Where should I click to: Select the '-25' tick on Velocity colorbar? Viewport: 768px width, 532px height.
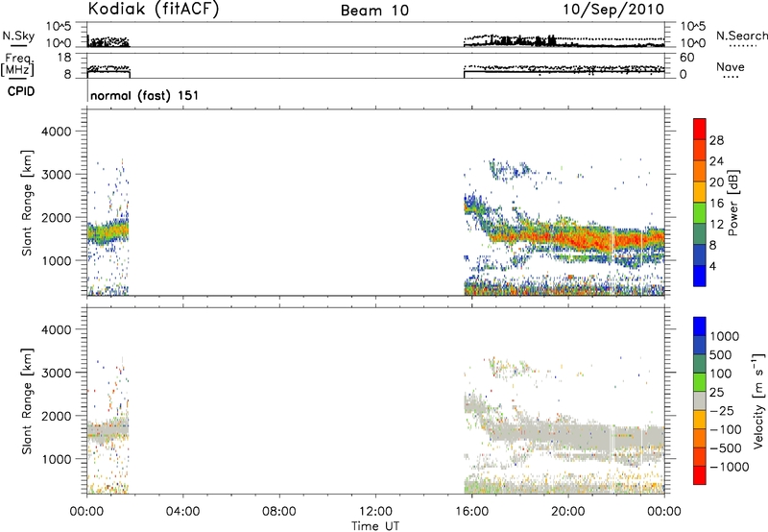pyautogui.click(x=722, y=410)
